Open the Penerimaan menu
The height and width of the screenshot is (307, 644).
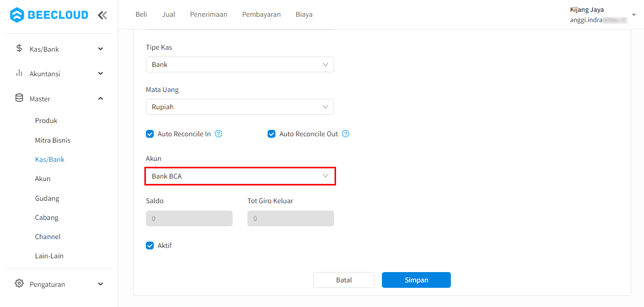coord(208,14)
